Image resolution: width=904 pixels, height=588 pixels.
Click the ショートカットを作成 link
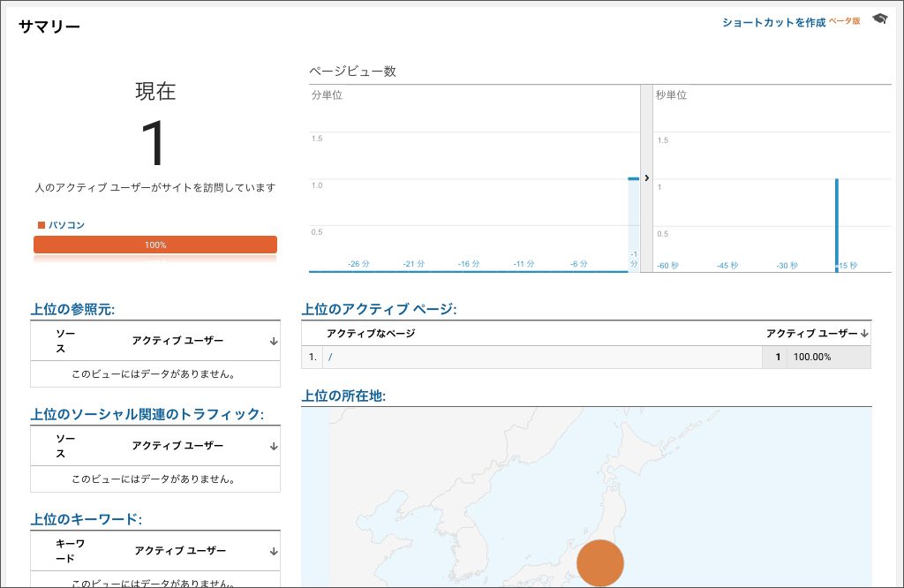(773, 22)
